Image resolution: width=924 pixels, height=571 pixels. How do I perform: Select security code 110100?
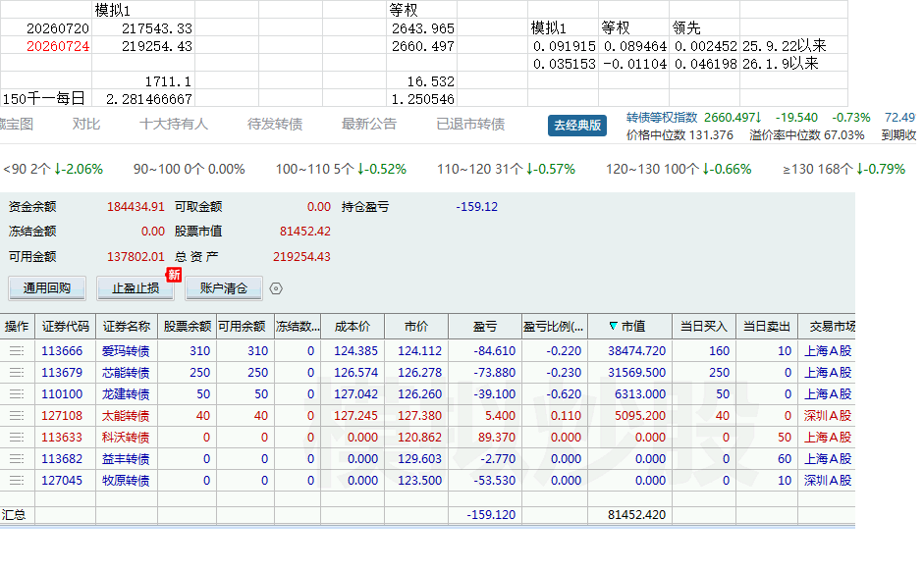click(x=62, y=393)
